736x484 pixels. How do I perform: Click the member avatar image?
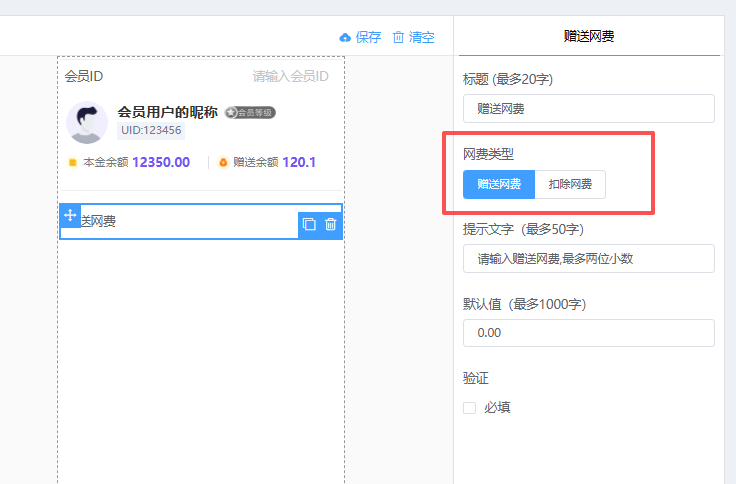(x=87, y=123)
